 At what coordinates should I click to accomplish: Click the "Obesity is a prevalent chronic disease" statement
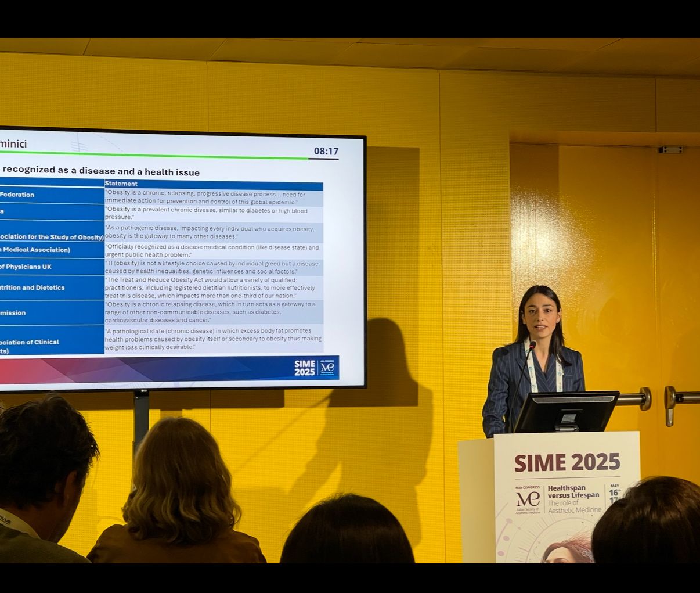(x=206, y=214)
